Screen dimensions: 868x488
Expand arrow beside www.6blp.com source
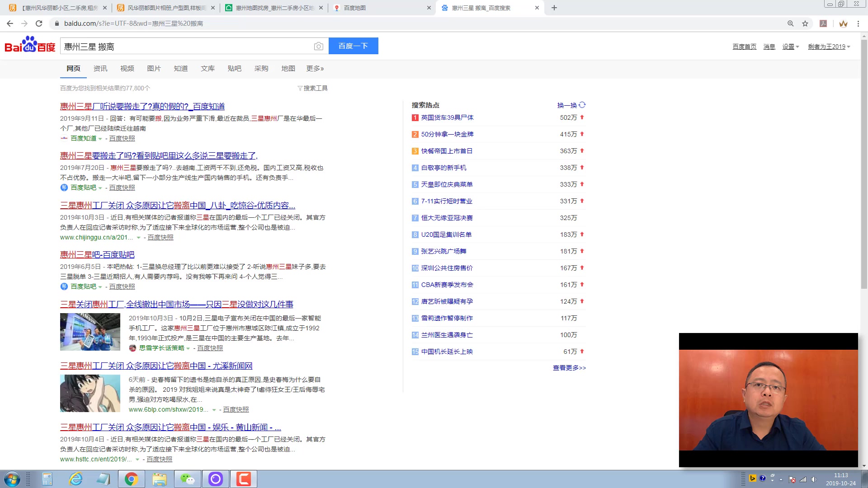click(x=214, y=410)
